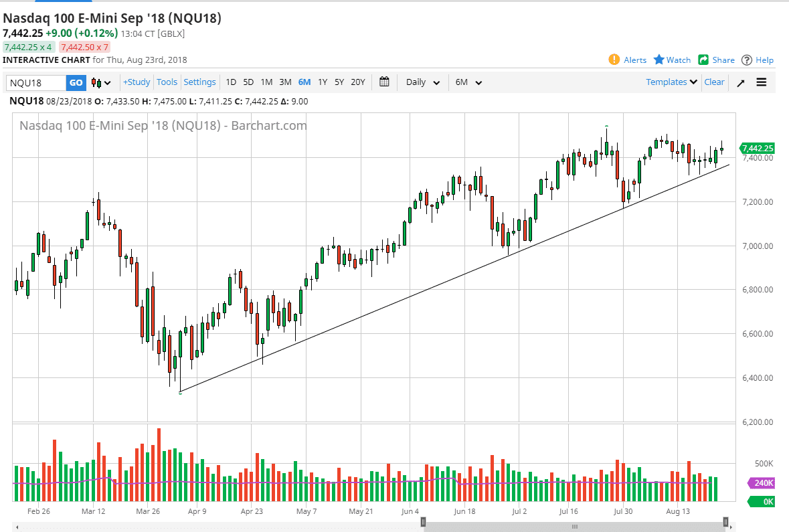Open the hamburger menu icon

pyautogui.click(x=762, y=82)
